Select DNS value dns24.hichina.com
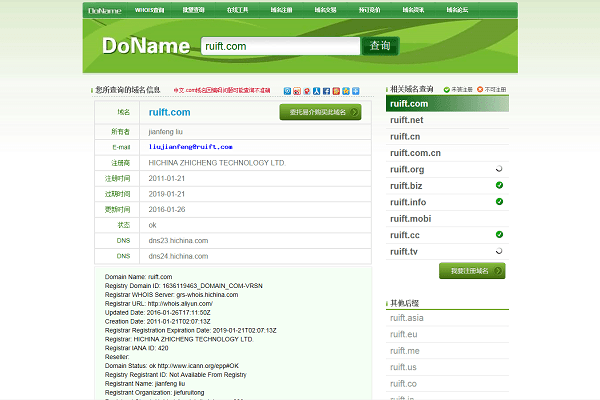This screenshot has height=400, width=600. (x=178, y=256)
